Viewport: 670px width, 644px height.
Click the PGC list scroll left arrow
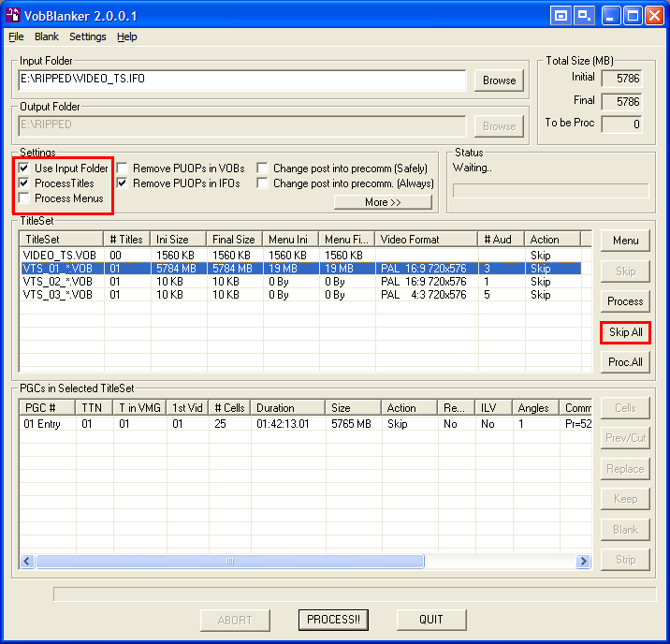27,561
